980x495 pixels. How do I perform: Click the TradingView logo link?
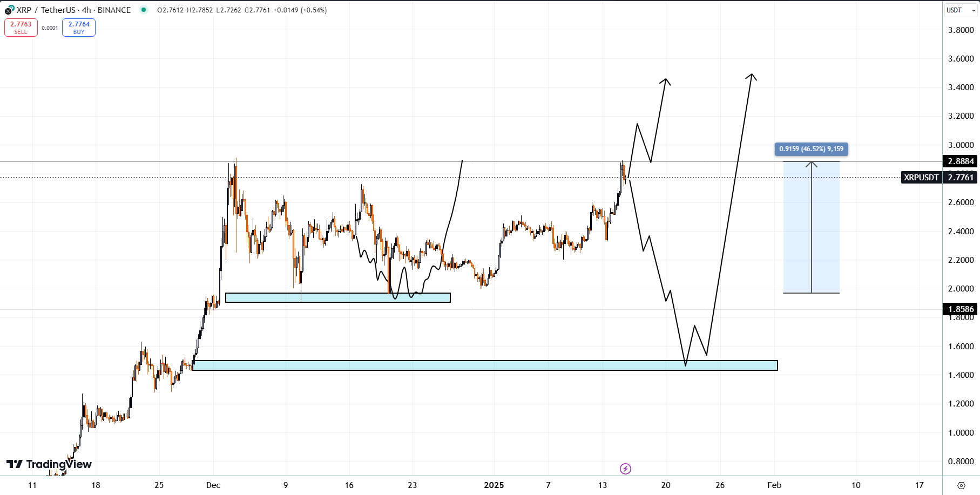coord(49,464)
